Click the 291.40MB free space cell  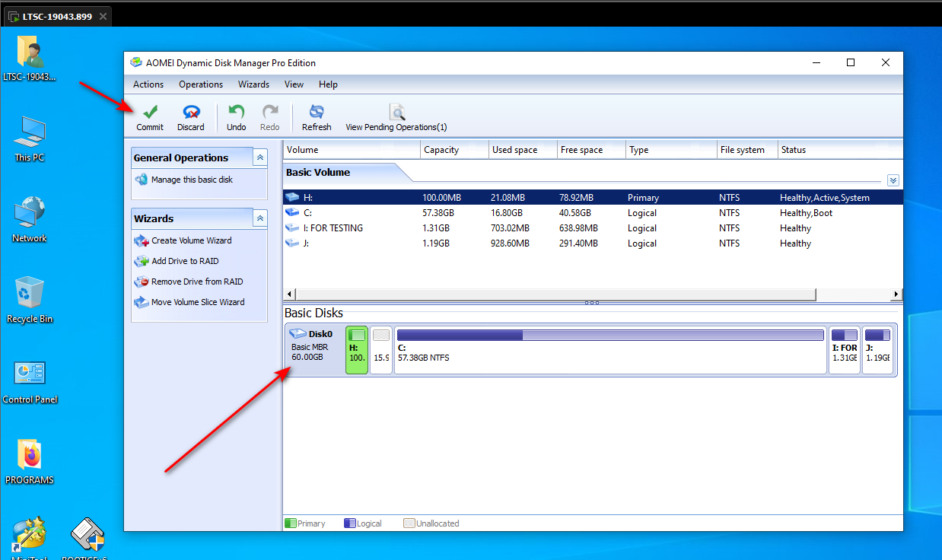[x=579, y=243]
